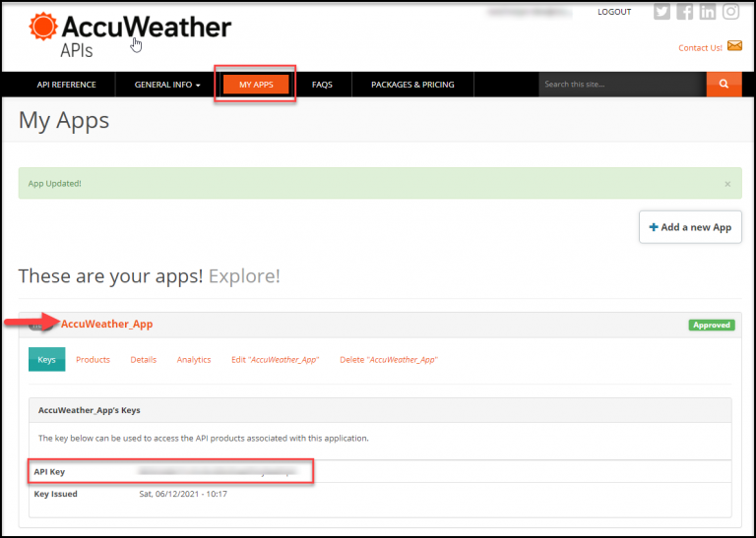
Task: Open the Facebook social icon
Action: click(684, 12)
